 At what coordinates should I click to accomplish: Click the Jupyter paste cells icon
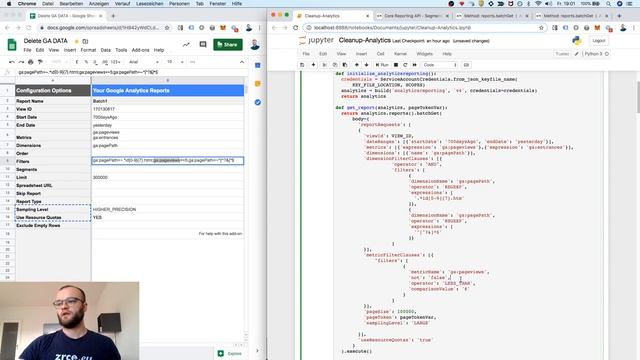(x=345, y=65)
